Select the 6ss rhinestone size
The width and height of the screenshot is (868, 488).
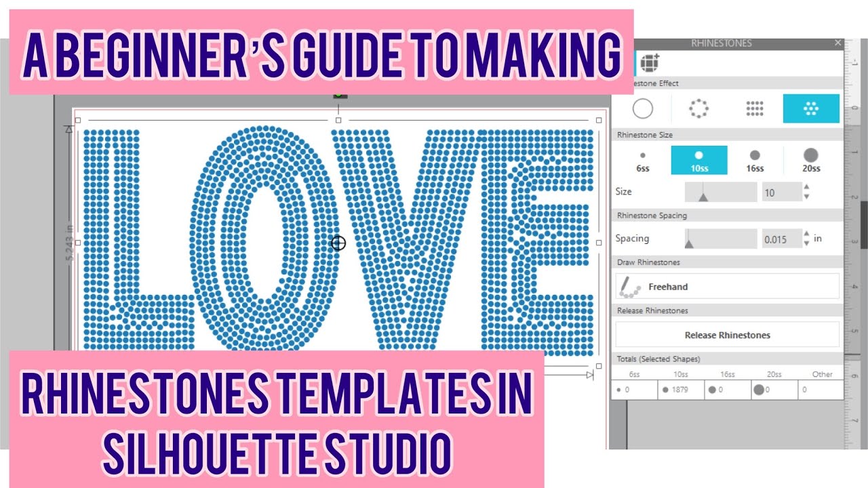click(x=642, y=161)
